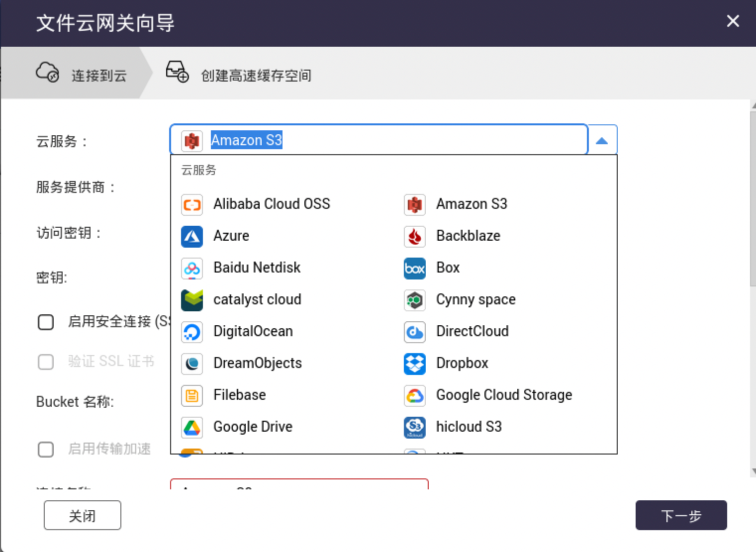Collapse the cloud service dropdown arrow
The image size is (756, 552).
click(602, 140)
